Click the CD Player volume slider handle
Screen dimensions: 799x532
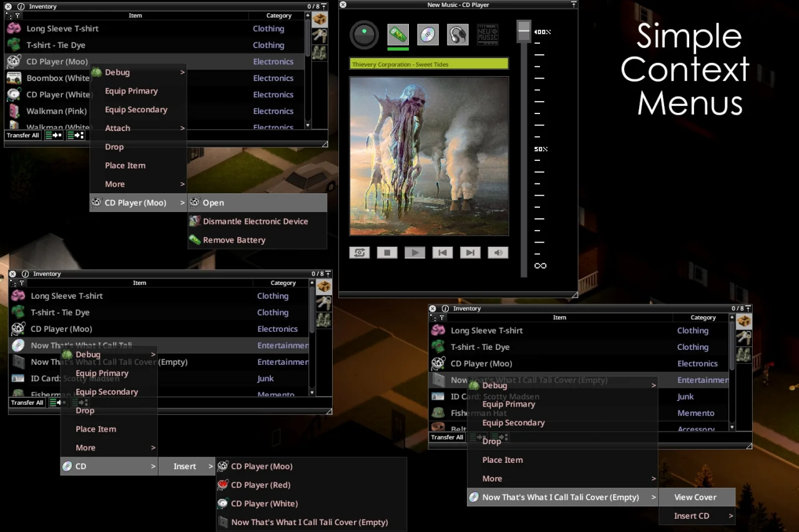pos(524,31)
